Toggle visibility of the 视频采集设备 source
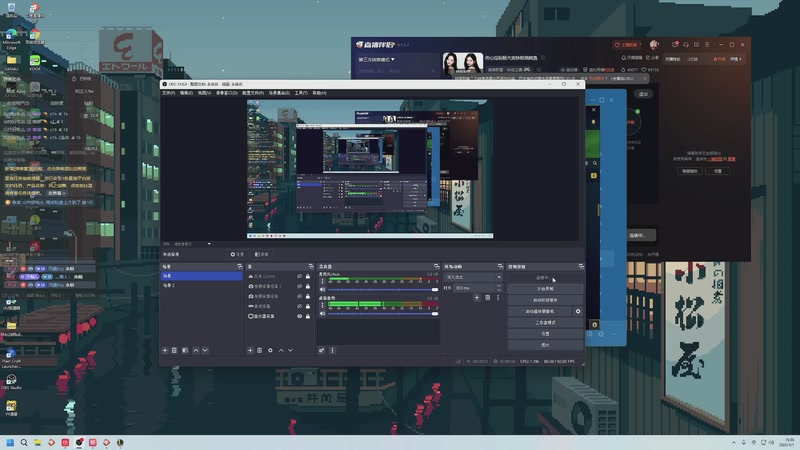The image size is (800, 450). 299,296
